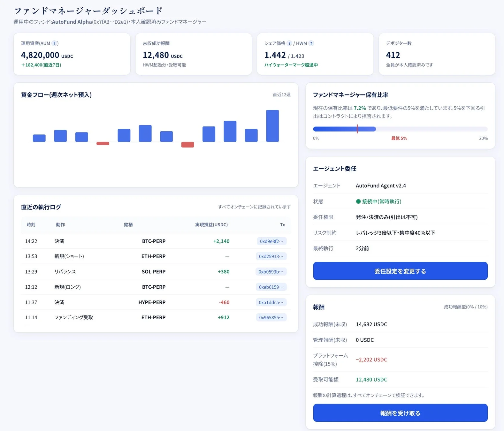Click the large red negative bar in flow chart

pos(187,145)
